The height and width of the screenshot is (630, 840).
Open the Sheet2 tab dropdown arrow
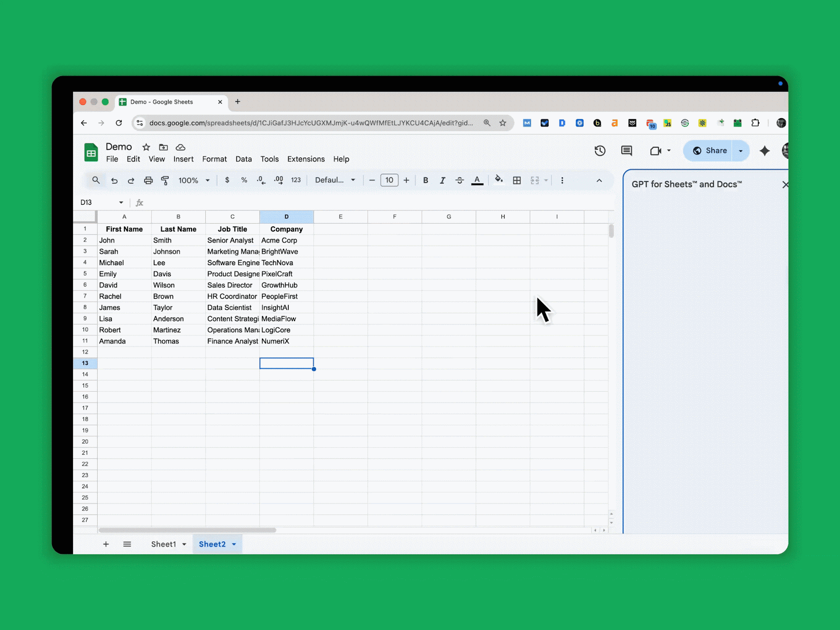[234, 544]
